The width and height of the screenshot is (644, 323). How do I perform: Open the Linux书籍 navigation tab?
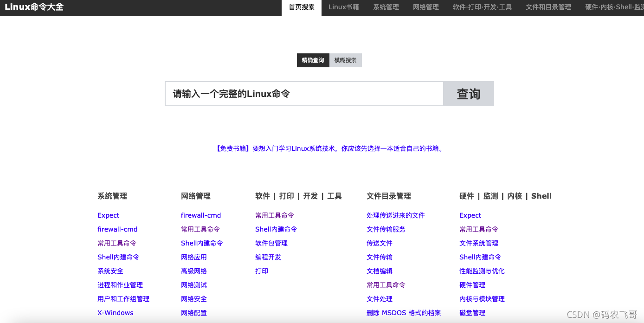click(344, 7)
